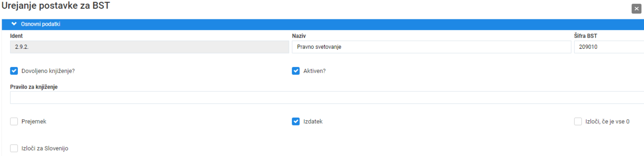This screenshot has height=156, width=644.
Task: Click the disabled Ident field showing 2.9.2.
Action: coord(149,47)
